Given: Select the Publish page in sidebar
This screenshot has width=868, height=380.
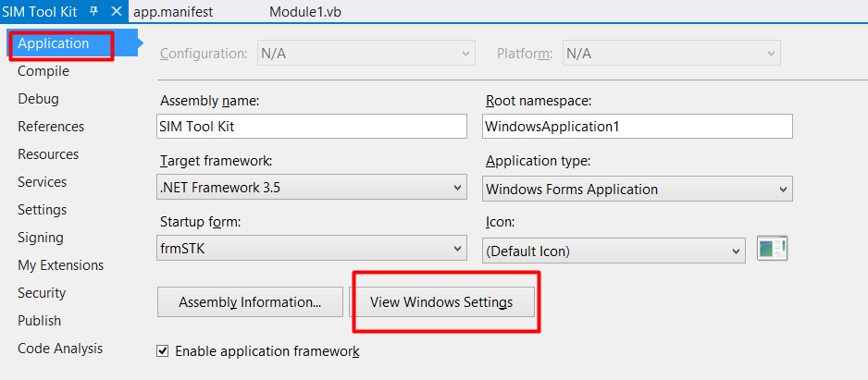Looking at the screenshot, I should click(x=40, y=321).
